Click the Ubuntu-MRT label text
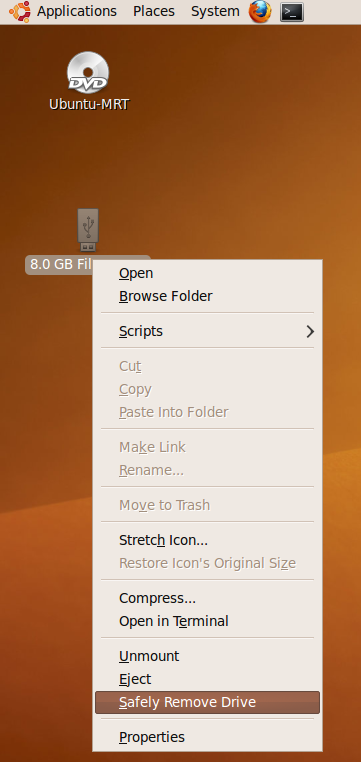 [89, 104]
